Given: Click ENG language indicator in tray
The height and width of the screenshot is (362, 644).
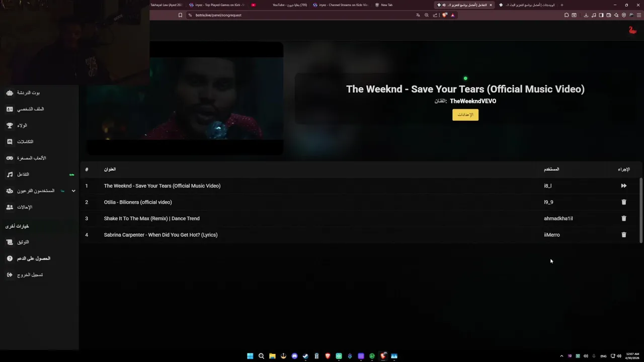Looking at the screenshot, I should tap(603, 356).
